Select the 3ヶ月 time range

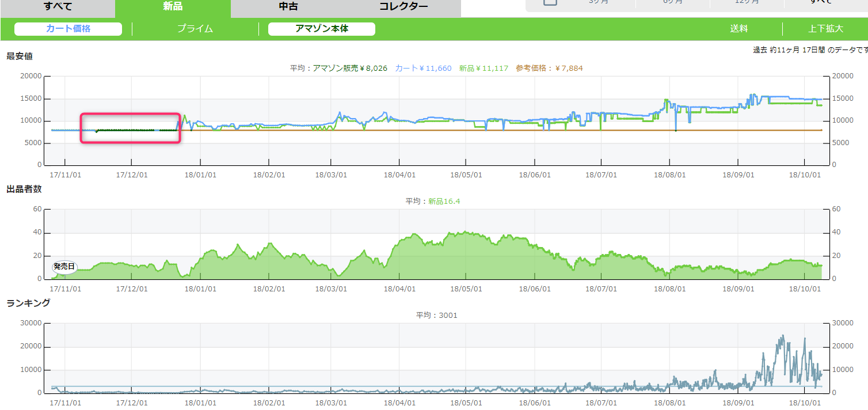pyautogui.click(x=599, y=3)
